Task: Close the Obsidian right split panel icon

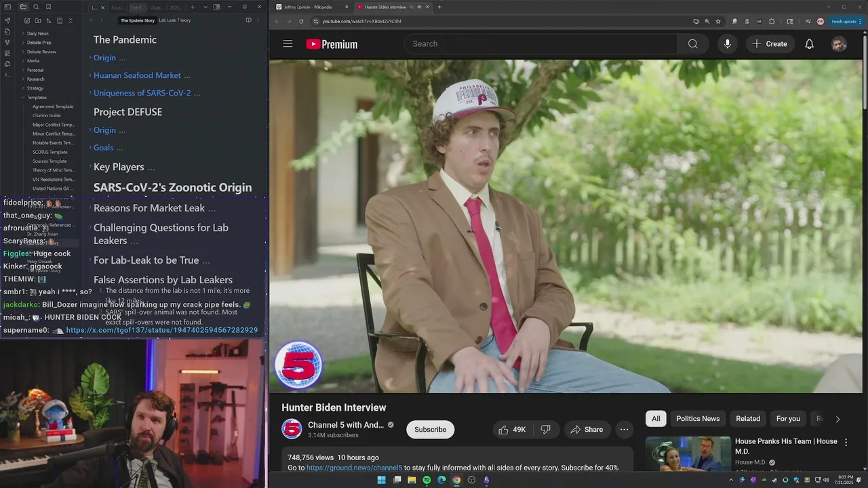Action: coord(216,7)
